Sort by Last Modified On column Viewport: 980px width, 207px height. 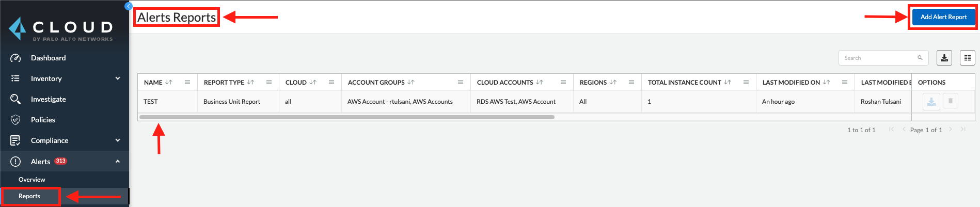826,82
